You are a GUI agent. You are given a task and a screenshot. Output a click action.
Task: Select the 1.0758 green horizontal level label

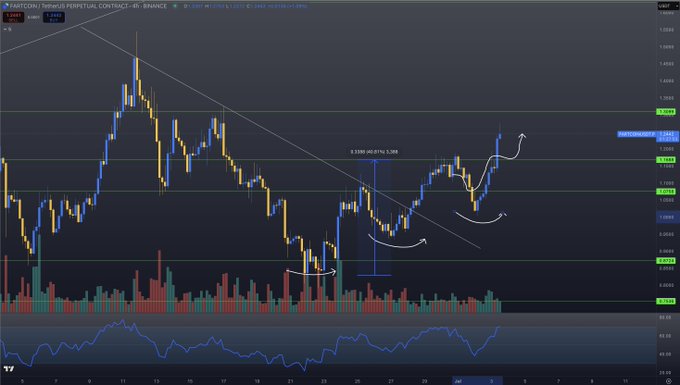[x=666, y=191]
